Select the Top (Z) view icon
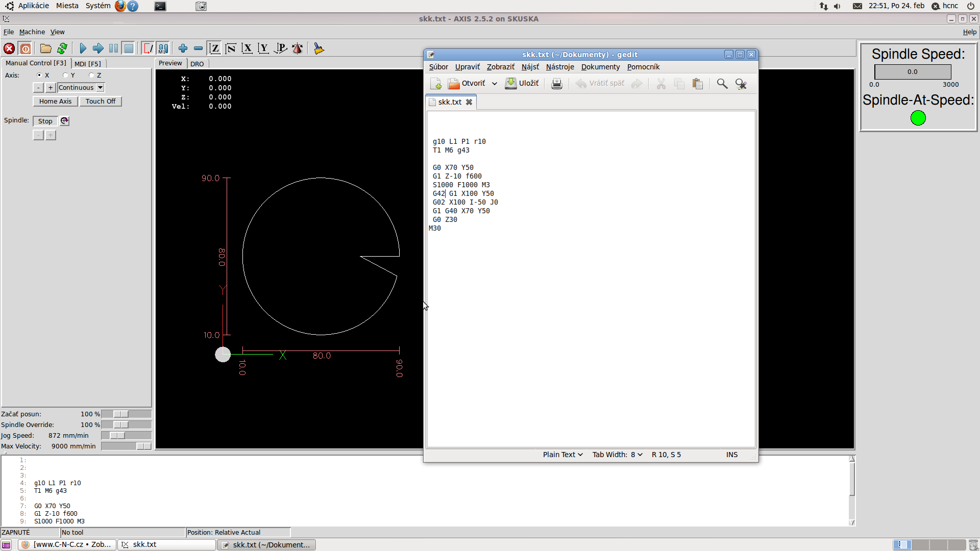 click(215, 48)
